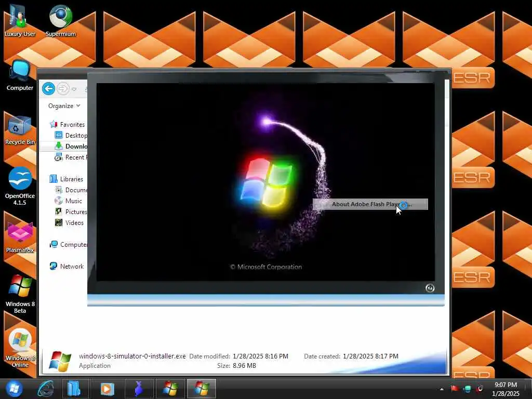This screenshot has width=532, height=399.
Task: Open the recent pages dropdown arrow
Action: (x=74, y=89)
